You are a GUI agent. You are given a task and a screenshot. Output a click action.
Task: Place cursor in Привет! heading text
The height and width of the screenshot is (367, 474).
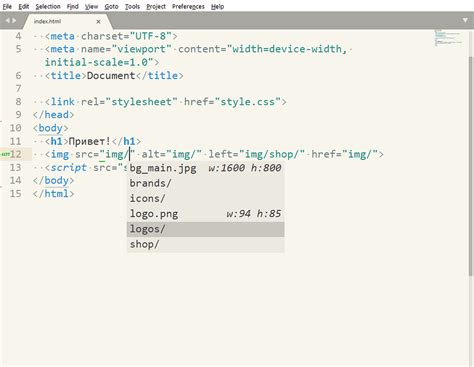coord(89,141)
